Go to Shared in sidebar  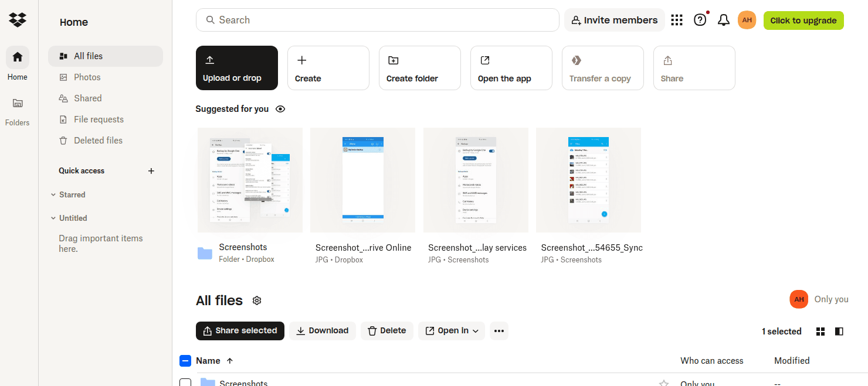point(106,98)
